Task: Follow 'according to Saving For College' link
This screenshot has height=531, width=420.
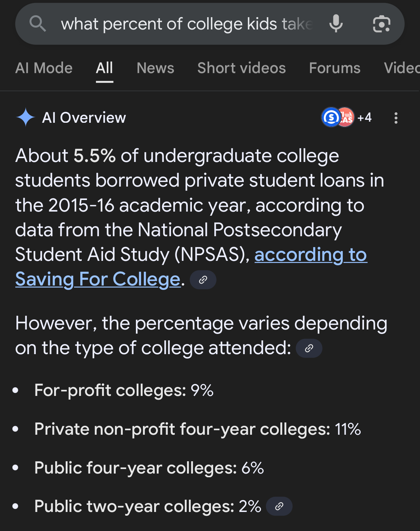Action: tap(191, 267)
